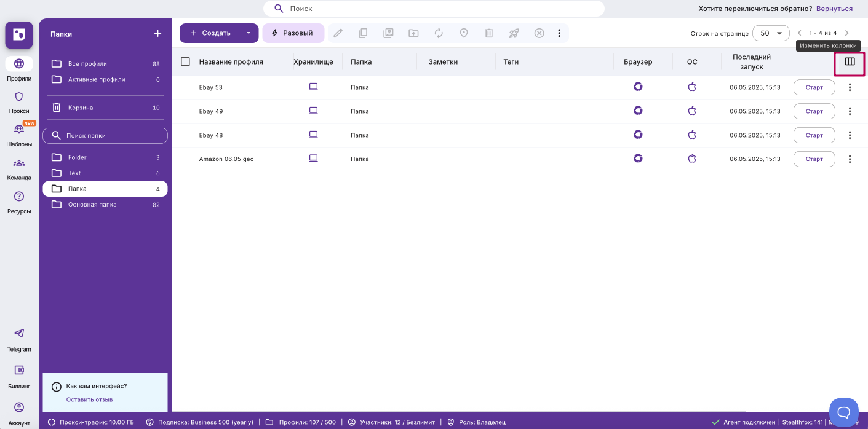
Task: Open the rows-per-page 50 dropdown
Action: (x=771, y=33)
